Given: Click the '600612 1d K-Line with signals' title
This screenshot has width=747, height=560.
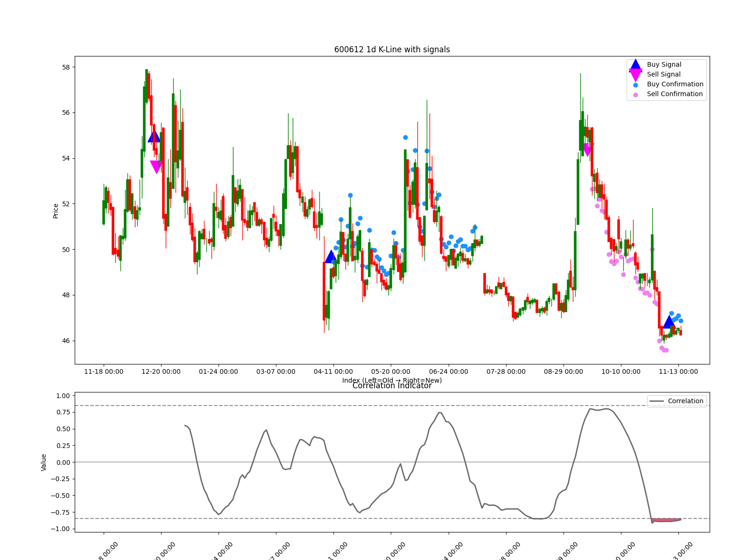Looking at the screenshot, I should (x=392, y=49).
